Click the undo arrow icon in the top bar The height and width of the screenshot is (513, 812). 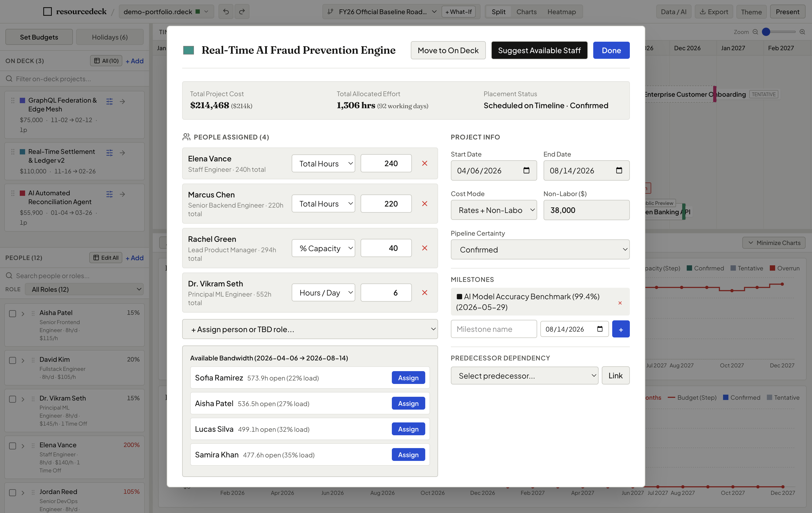pyautogui.click(x=226, y=12)
